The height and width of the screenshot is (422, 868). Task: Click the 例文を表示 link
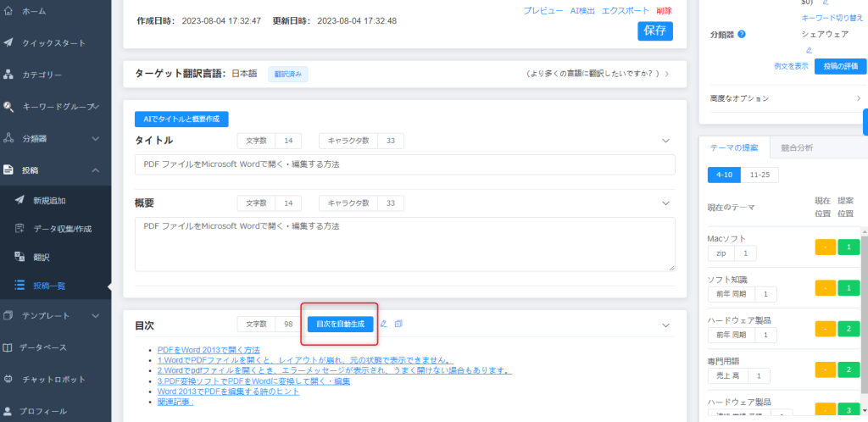click(x=791, y=66)
